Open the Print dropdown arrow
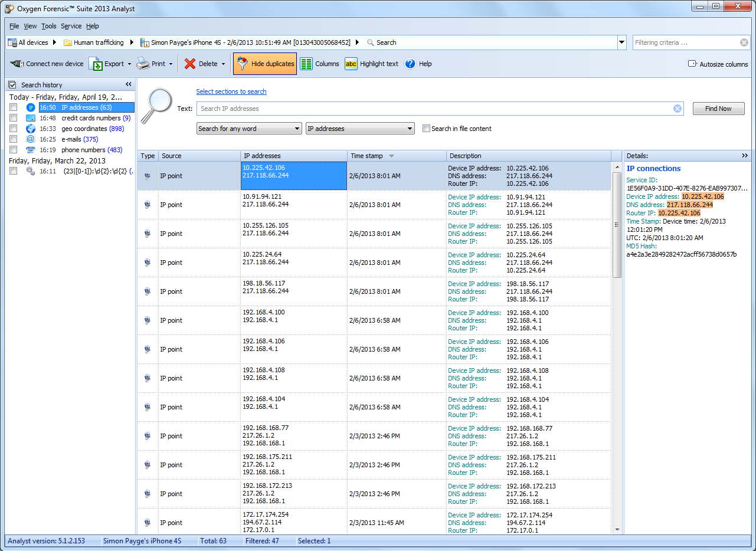The height and width of the screenshot is (551, 756). (x=171, y=64)
